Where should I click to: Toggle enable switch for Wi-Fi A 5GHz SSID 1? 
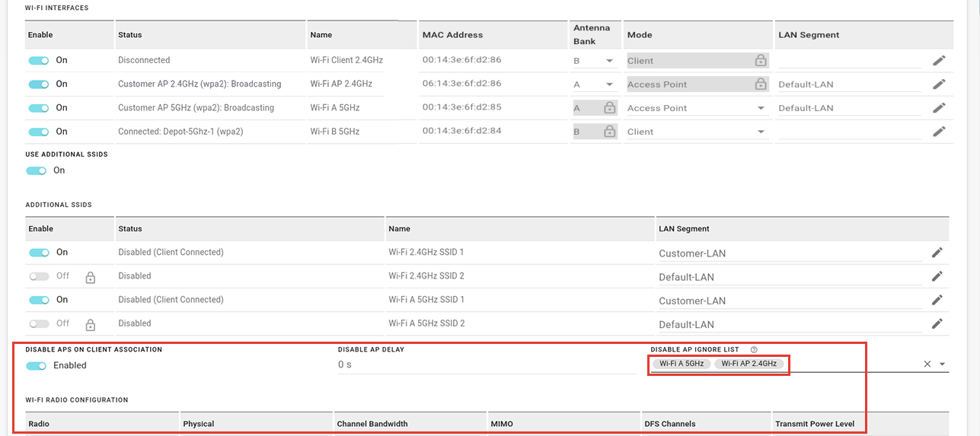tap(39, 300)
